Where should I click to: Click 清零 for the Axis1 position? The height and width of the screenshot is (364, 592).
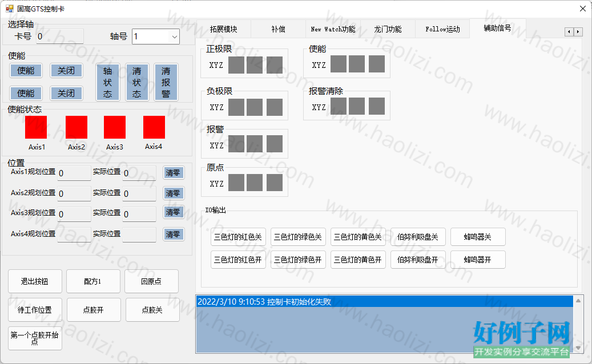pos(174,173)
